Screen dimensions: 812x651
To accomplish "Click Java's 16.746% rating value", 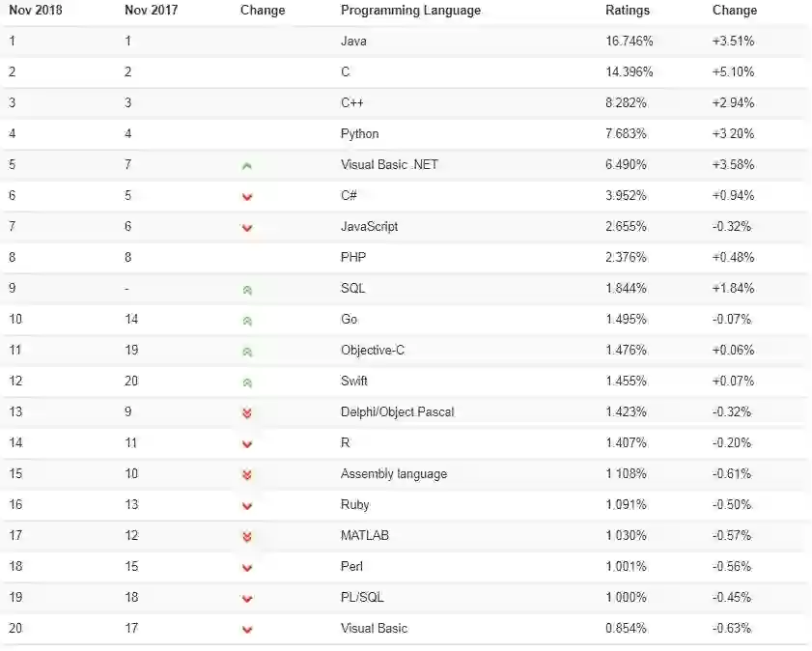I will point(630,42).
